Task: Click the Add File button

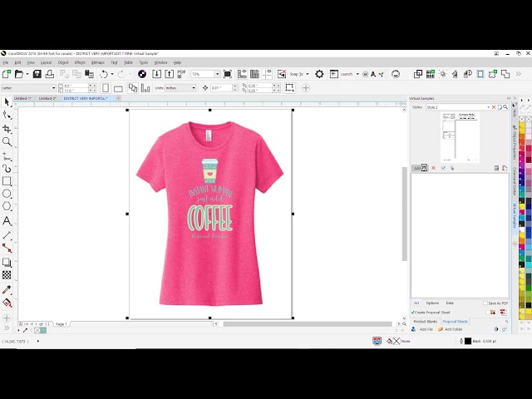Action: 422,329
